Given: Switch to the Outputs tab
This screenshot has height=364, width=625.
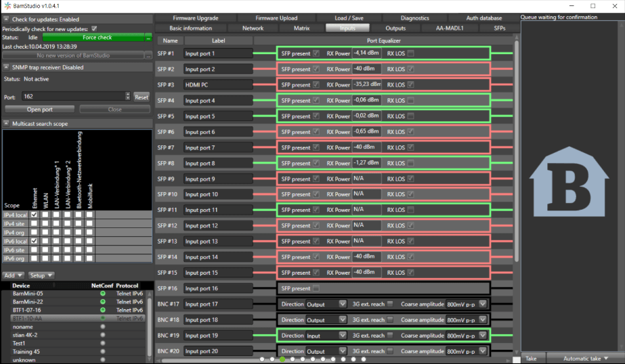Looking at the screenshot, I should click(x=395, y=28).
